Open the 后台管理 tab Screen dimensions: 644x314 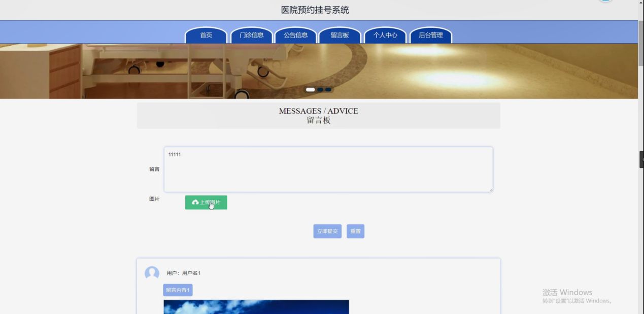pos(431,35)
